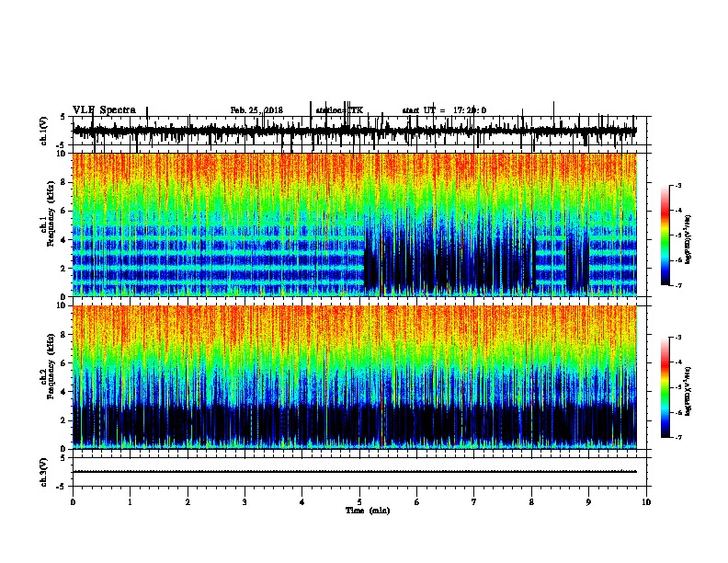The height and width of the screenshot is (563, 728).
Task: Click time axis tick label '3'
Action: pyautogui.click(x=245, y=501)
